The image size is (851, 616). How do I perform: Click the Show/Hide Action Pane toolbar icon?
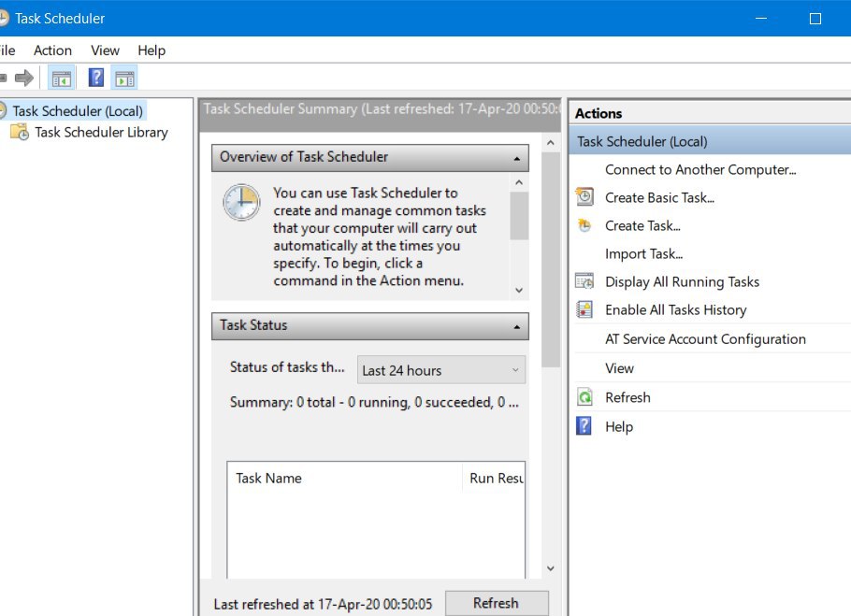pos(124,79)
